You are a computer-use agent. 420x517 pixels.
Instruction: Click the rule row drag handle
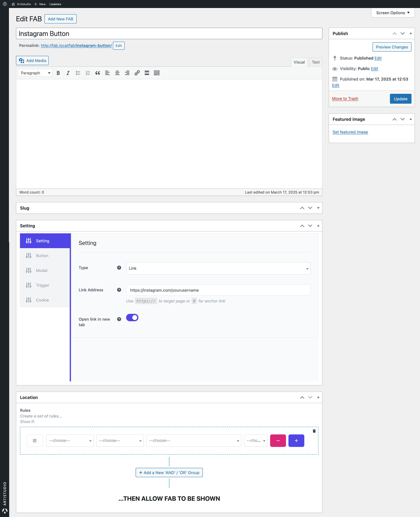click(35, 441)
